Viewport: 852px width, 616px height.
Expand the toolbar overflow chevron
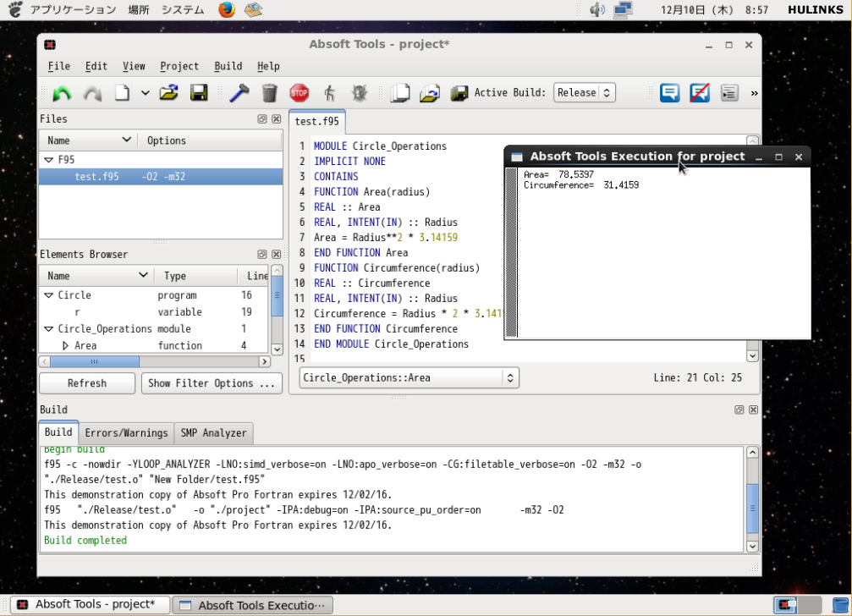click(x=754, y=93)
